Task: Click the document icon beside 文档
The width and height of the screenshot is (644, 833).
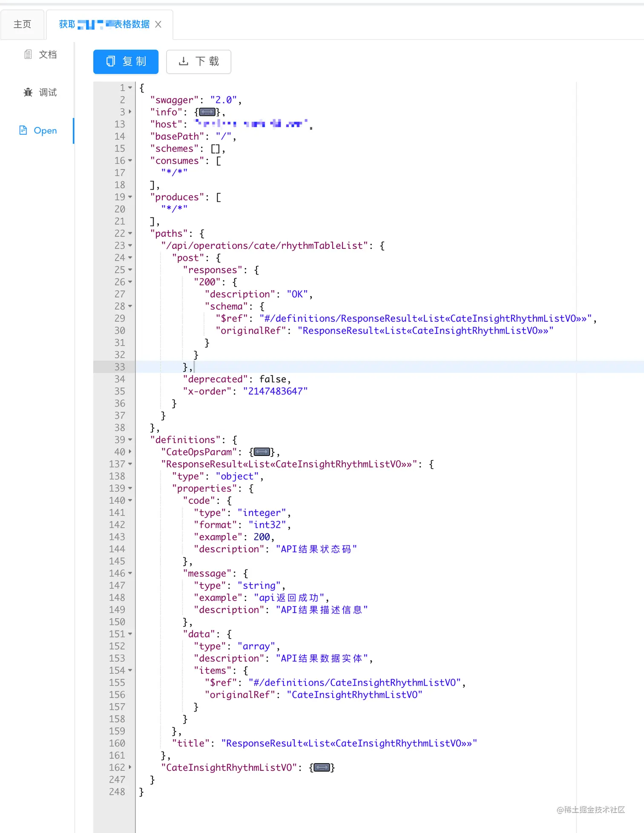Action: pos(28,55)
